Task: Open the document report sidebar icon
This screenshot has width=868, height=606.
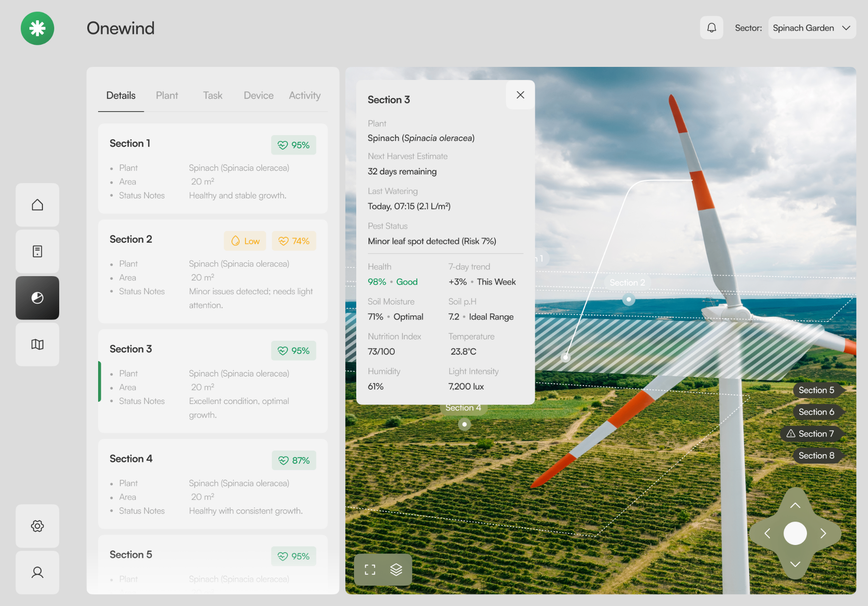Action: [x=38, y=251]
